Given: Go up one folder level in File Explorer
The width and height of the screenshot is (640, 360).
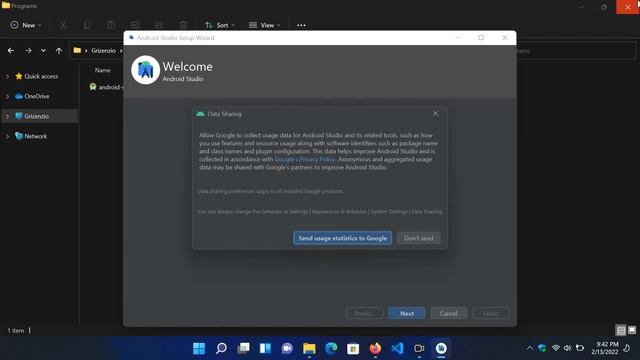Looking at the screenshot, I should (59, 51).
